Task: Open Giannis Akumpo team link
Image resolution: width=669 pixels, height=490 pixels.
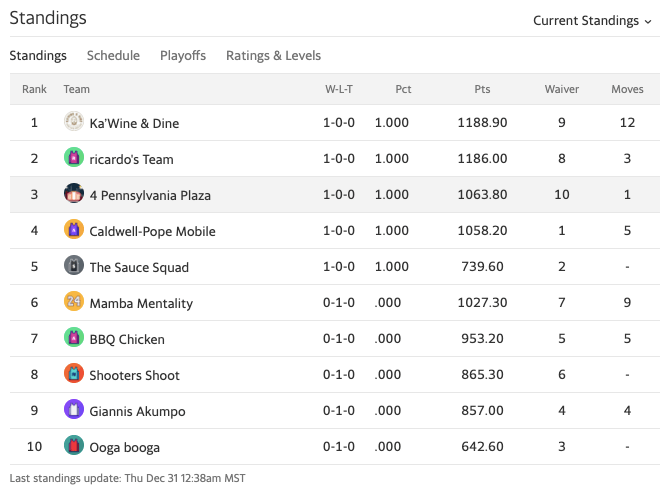Action: (x=137, y=411)
